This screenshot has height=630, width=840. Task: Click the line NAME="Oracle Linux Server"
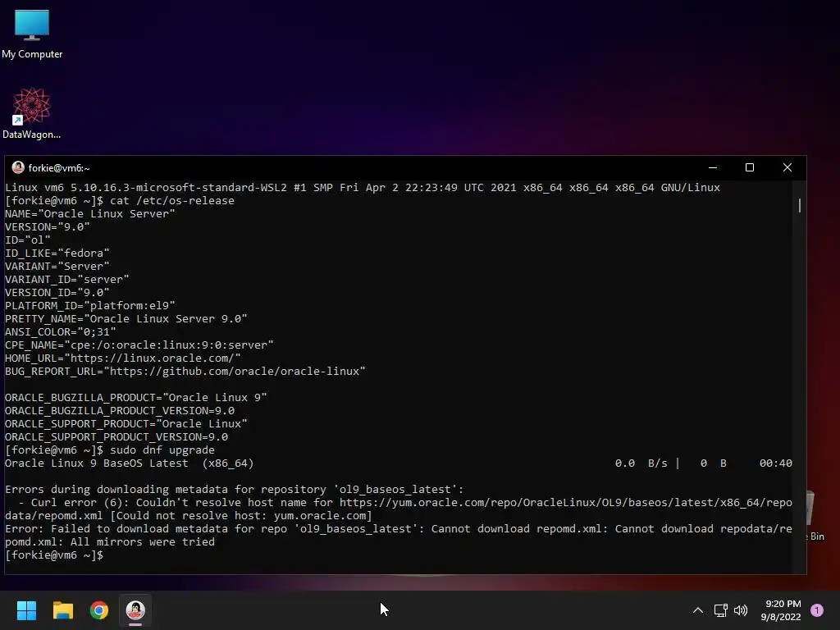click(x=90, y=214)
